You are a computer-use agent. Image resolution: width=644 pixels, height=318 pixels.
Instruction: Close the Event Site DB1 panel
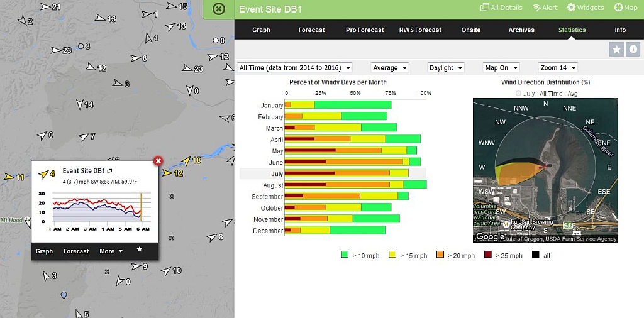pos(218,9)
